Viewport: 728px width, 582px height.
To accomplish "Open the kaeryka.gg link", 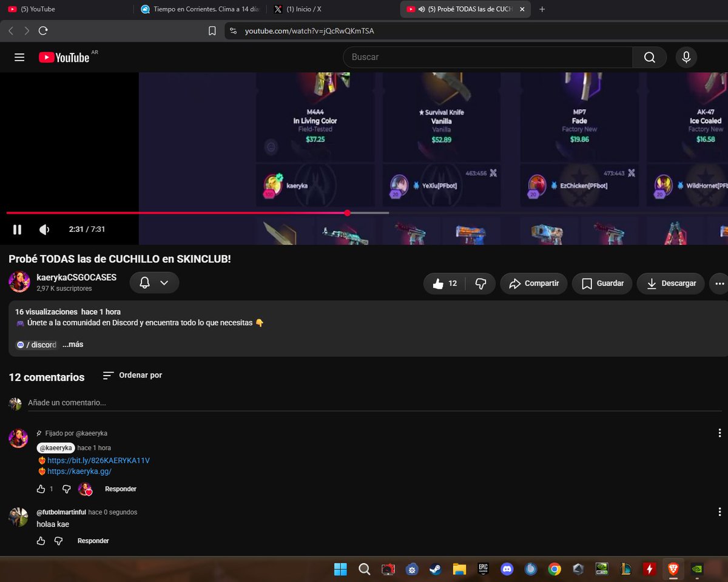I will point(79,472).
